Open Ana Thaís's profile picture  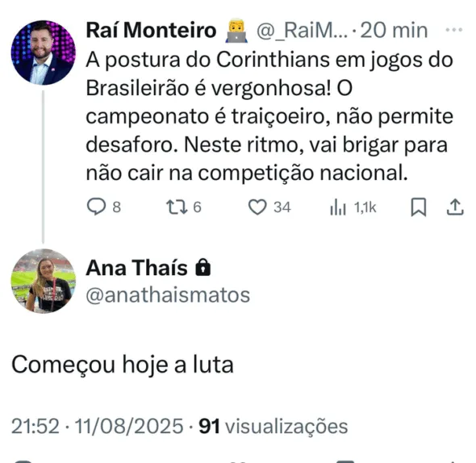[x=44, y=281]
